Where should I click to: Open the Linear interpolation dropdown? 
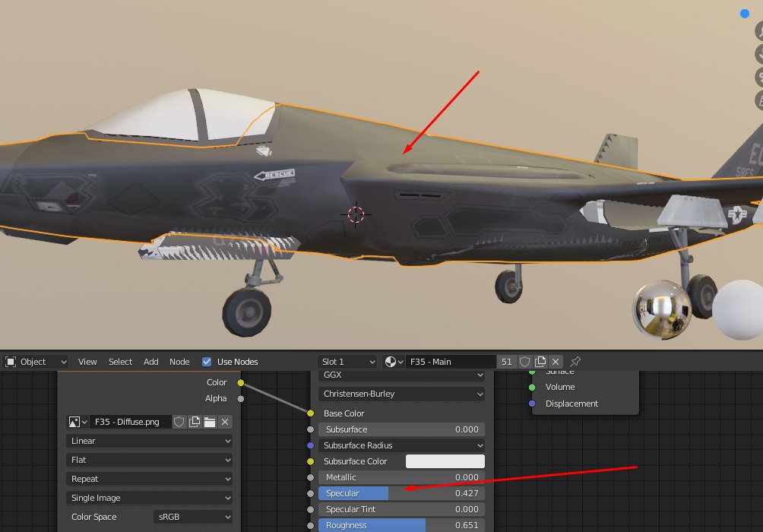click(150, 441)
